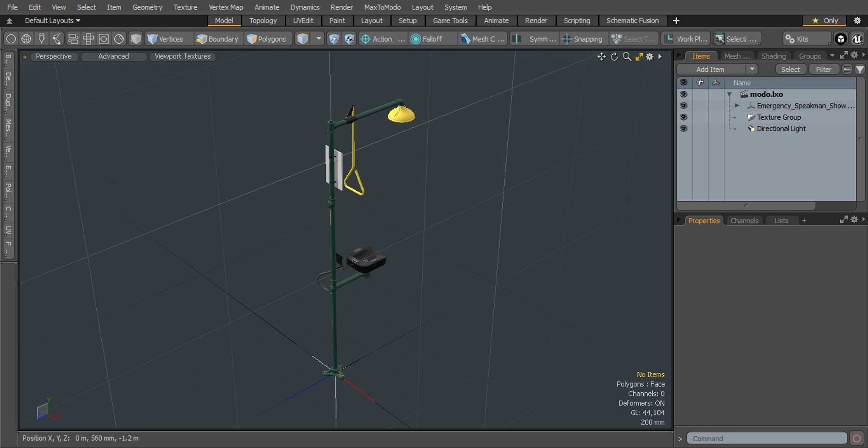Toggle visibility of Emergency_Speakman_Show item

coord(684,105)
